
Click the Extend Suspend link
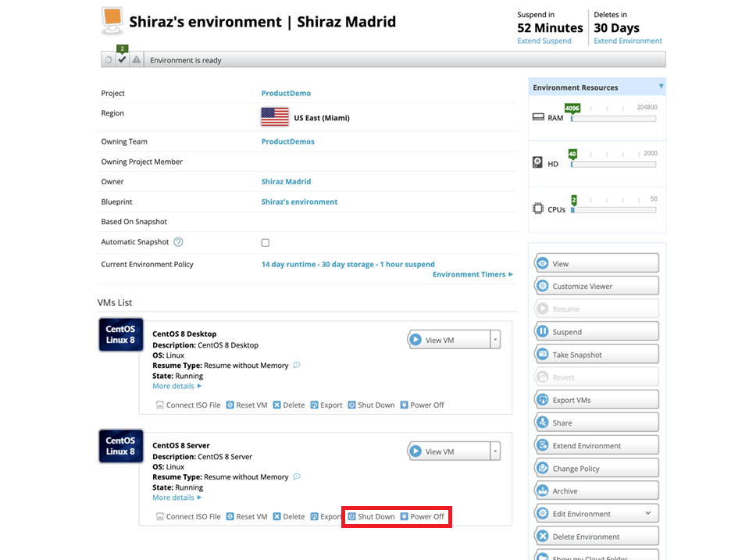pyautogui.click(x=544, y=41)
